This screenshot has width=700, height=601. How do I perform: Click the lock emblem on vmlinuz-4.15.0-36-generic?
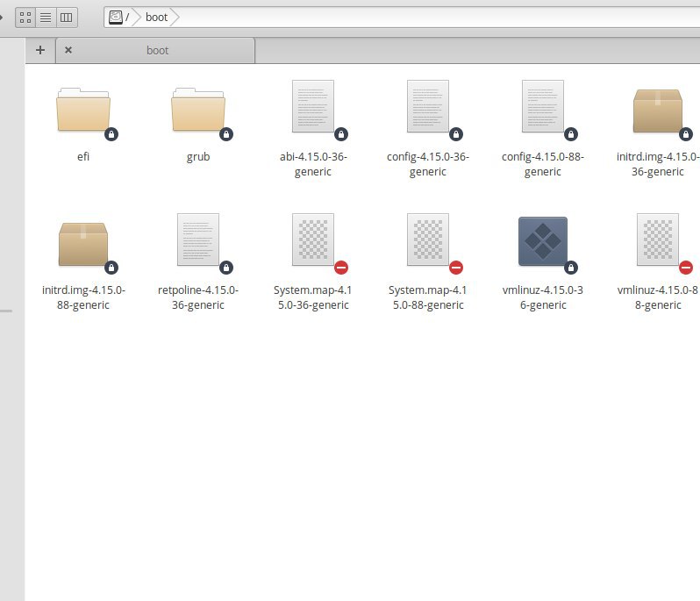pyautogui.click(x=571, y=268)
